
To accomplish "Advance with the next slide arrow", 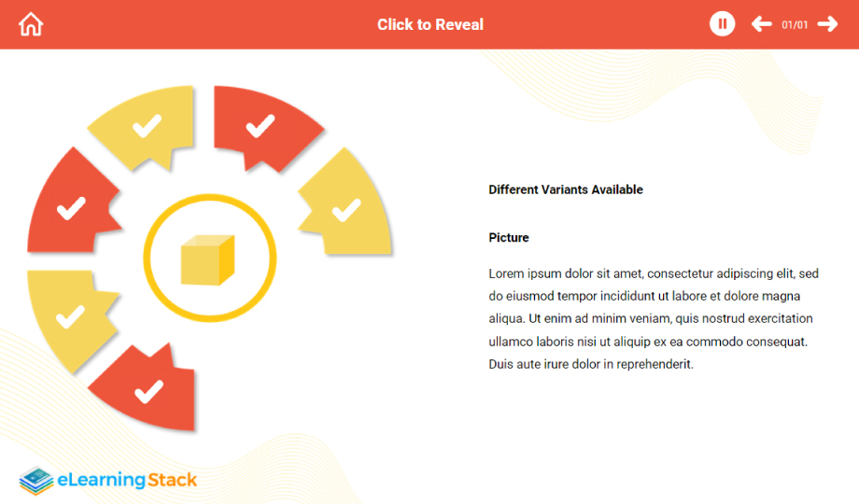I will pyautogui.click(x=827, y=24).
